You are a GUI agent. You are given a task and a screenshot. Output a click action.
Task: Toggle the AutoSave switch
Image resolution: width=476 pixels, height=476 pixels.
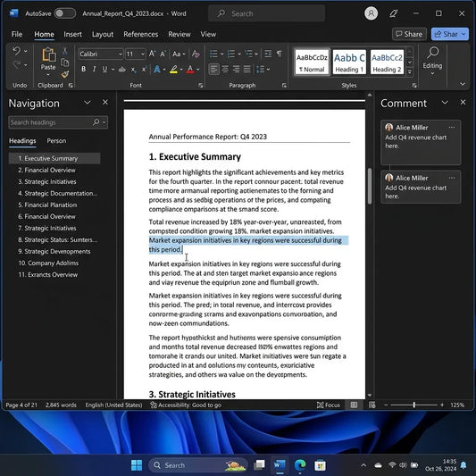64,13
